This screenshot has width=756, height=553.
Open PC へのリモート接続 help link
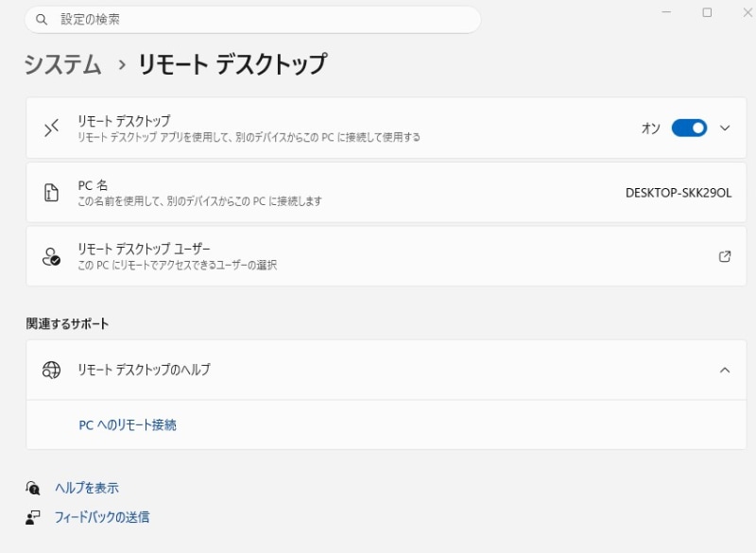(128, 424)
